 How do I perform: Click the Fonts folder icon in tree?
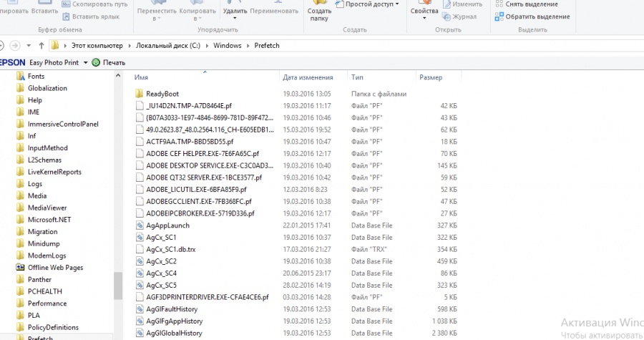tap(20, 76)
